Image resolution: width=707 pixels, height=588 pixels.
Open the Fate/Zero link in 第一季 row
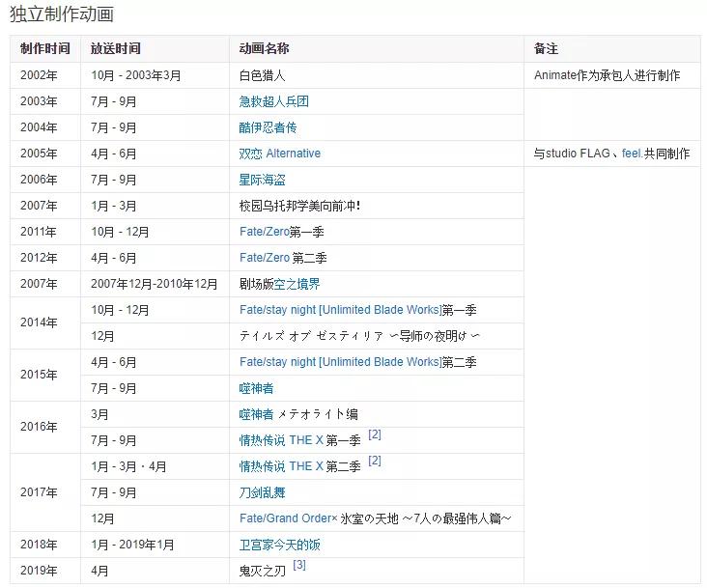[265, 232]
